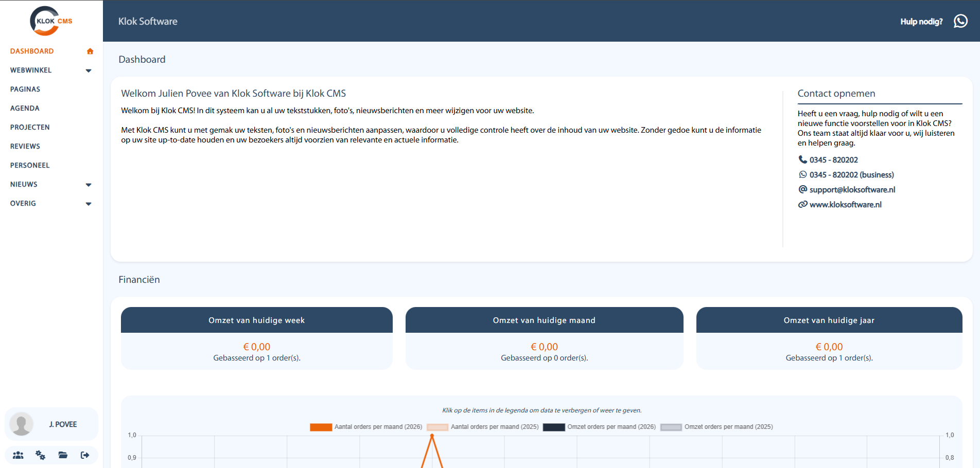Click the logout icon

(x=85, y=455)
